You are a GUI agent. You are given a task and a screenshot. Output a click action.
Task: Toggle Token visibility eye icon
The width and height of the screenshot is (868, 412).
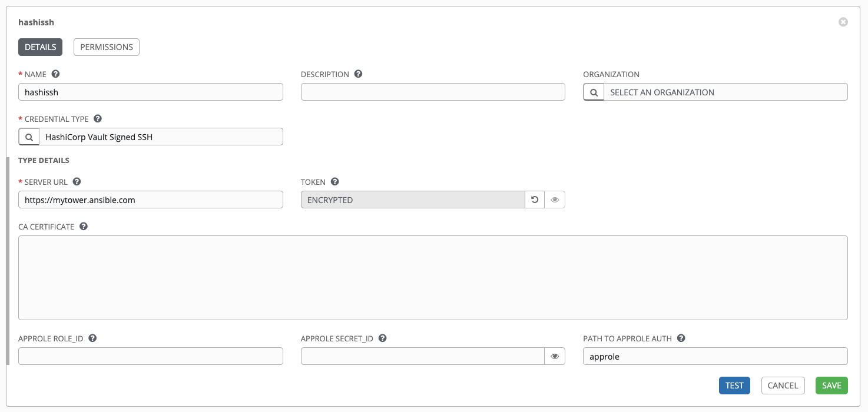555,200
